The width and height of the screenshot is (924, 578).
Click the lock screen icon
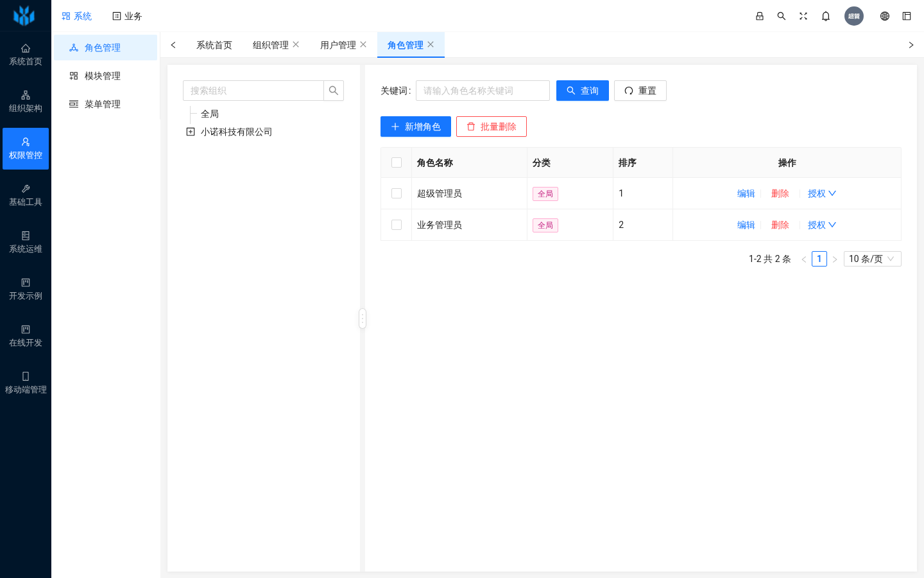[x=760, y=16]
